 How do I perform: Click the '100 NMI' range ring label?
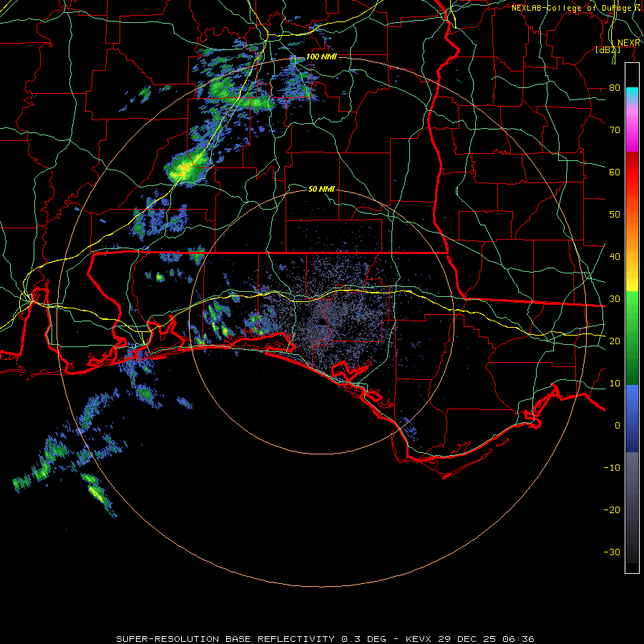tap(321, 57)
